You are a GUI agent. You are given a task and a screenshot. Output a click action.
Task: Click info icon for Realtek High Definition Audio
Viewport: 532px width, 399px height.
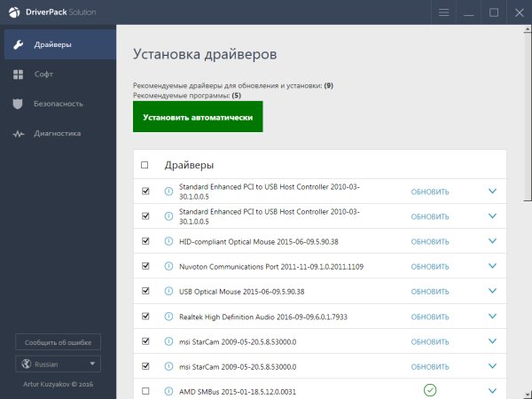[168, 316]
